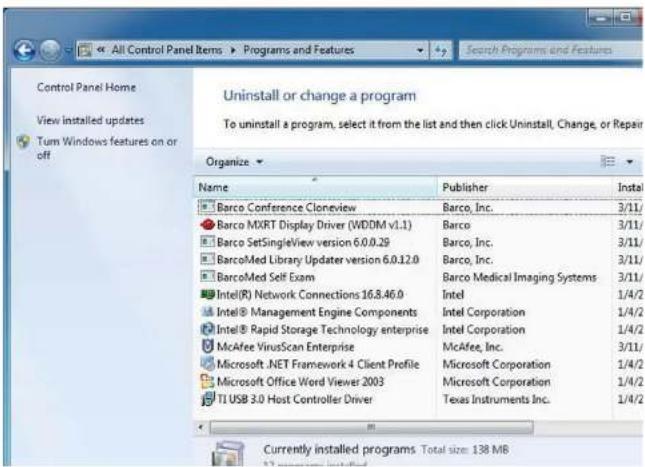Select 'Intel(R) Network Connections 16.8.46.0' name
This screenshot has width=645, height=467.
point(310,295)
